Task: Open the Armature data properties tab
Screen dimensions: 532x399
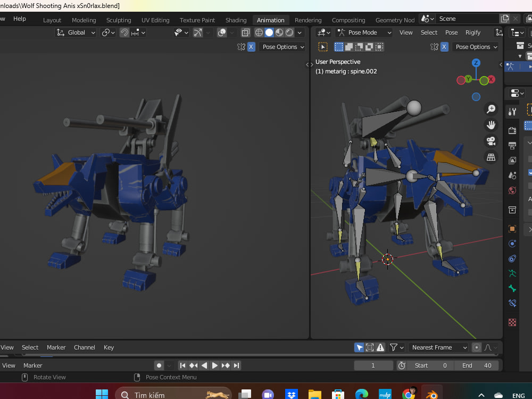Action: [512, 273]
